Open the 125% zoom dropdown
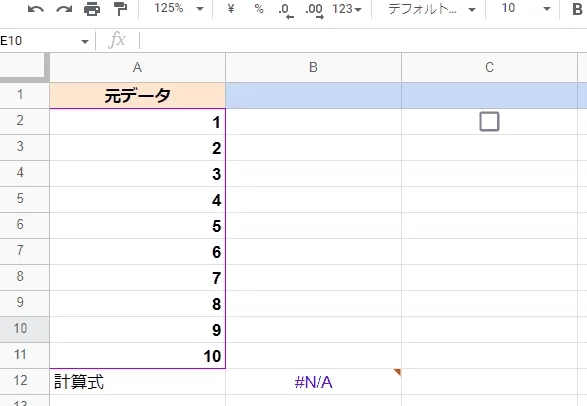The image size is (587, 406). pyautogui.click(x=179, y=8)
